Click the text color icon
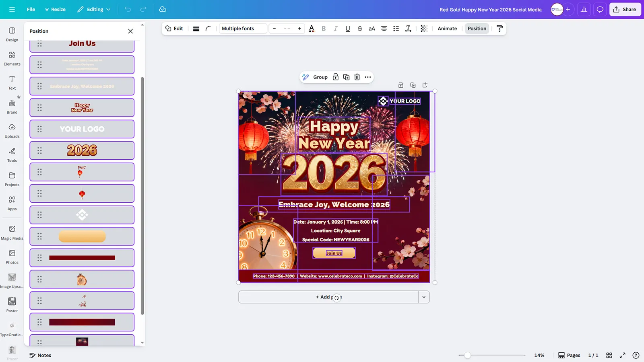Viewport: 644px width, 362px height. tap(312, 29)
